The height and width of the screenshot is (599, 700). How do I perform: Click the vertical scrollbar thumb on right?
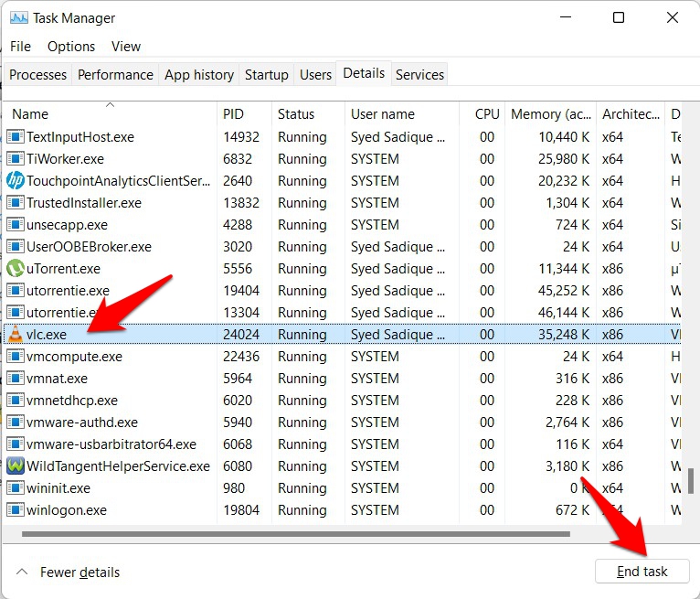(x=693, y=480)
